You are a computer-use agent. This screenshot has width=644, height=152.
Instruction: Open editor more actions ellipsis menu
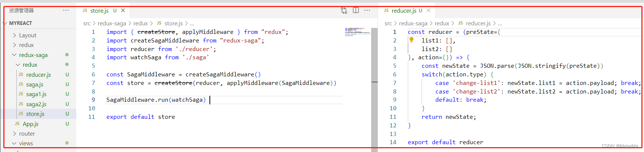click(x=367, y=10)
